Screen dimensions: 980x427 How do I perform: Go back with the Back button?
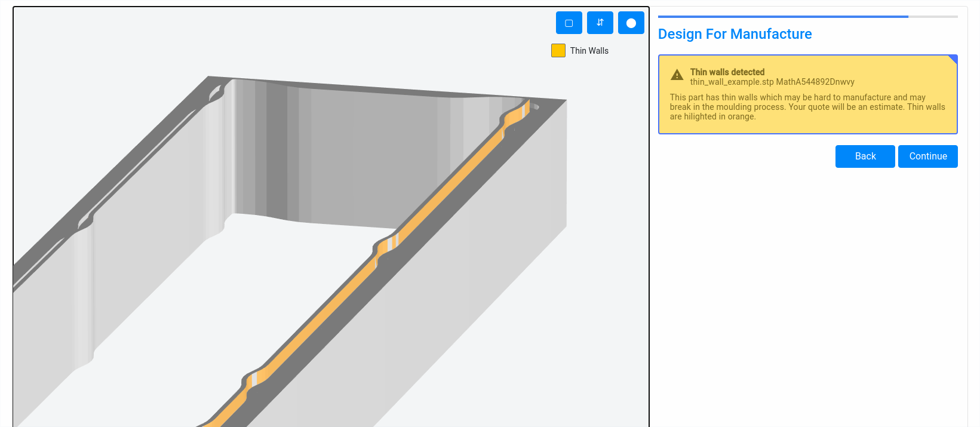pyautogui.click(x=865, y=156)
